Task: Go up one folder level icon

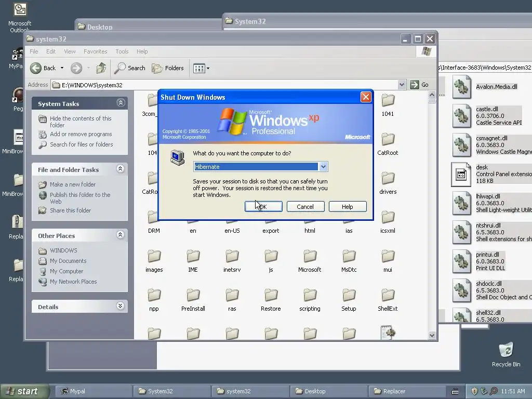Action: 101,68
